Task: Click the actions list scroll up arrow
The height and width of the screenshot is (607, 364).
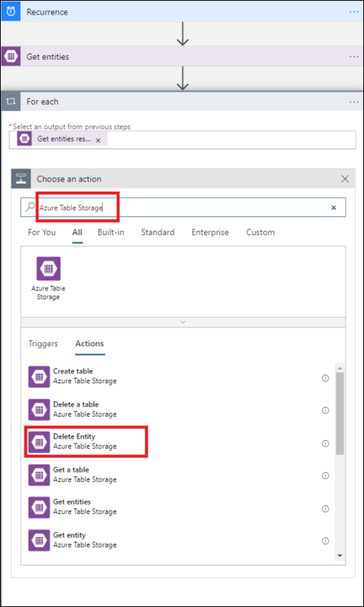Action: point(339,368)
